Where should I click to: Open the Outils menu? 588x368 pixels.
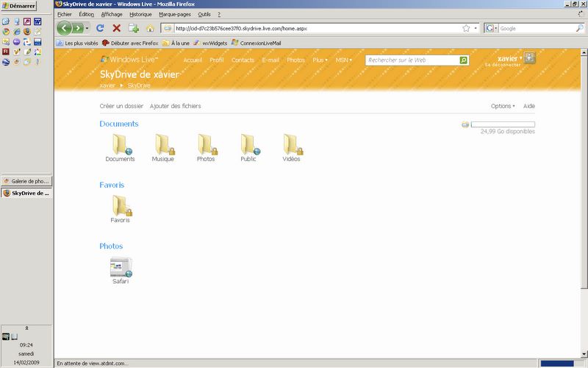(204, 14)
